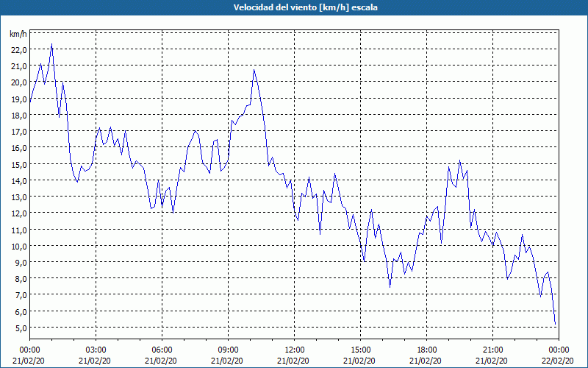Select the 10,0 y-axis label

(20, 246)
